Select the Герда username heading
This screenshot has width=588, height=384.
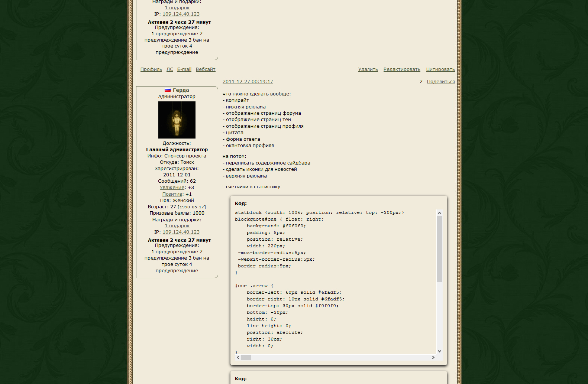181,90
